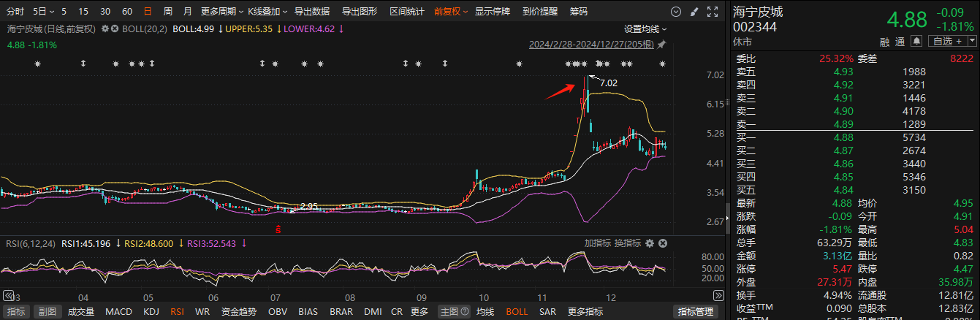Toggle the 指标 indicator bar button

point(16,311)
